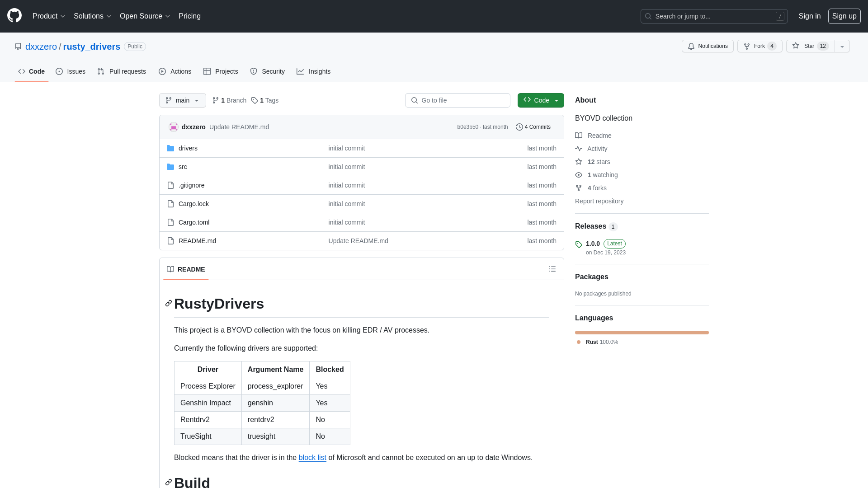Click the drivers folder icon

[170, 148]
